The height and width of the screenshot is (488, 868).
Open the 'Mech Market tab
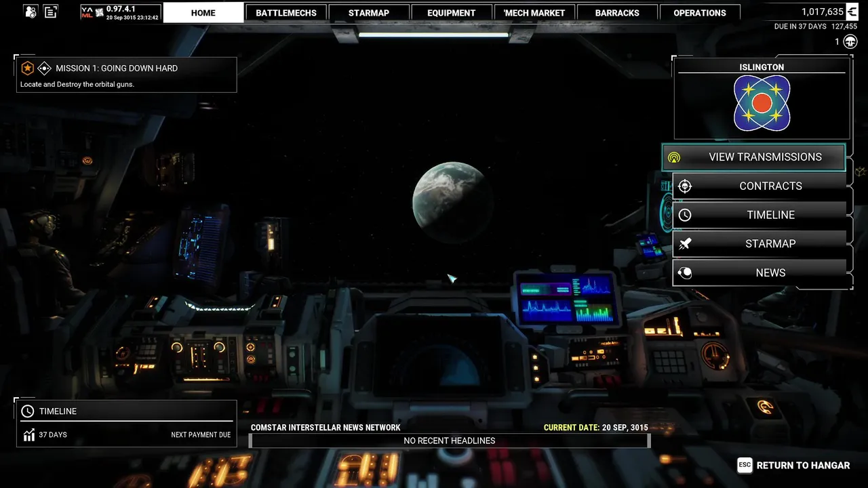[534, 12]
